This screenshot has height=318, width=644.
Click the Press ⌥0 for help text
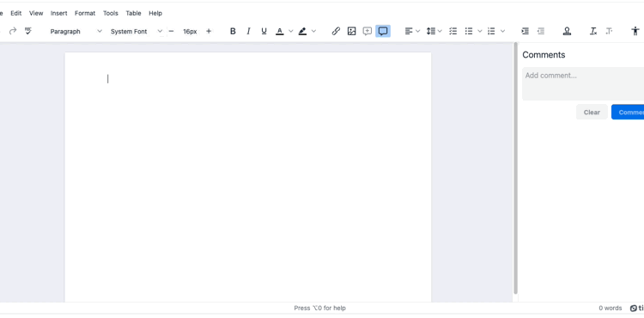[x=320, y=309]
